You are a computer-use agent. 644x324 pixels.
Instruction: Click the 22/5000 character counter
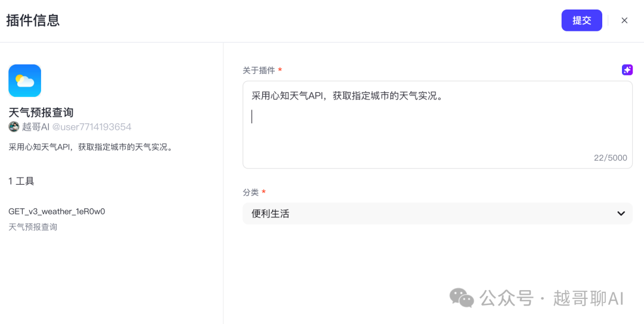[x=611, y=158]
